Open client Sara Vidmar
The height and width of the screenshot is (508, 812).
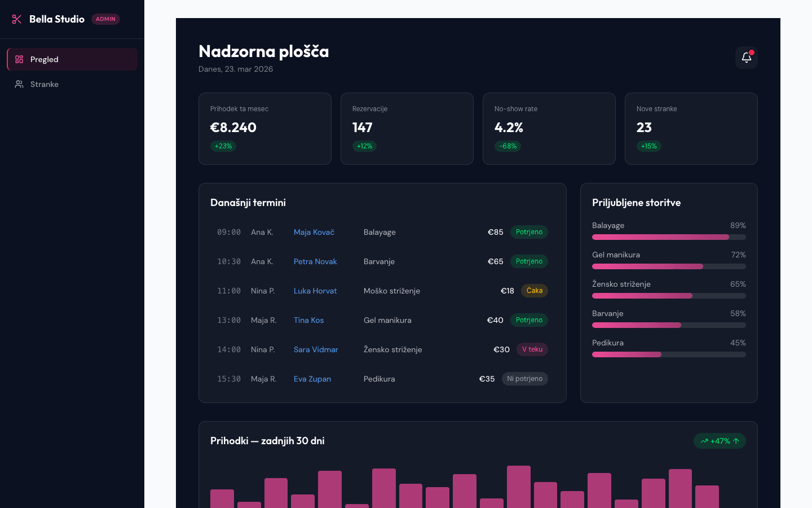(x=316, y=349)
